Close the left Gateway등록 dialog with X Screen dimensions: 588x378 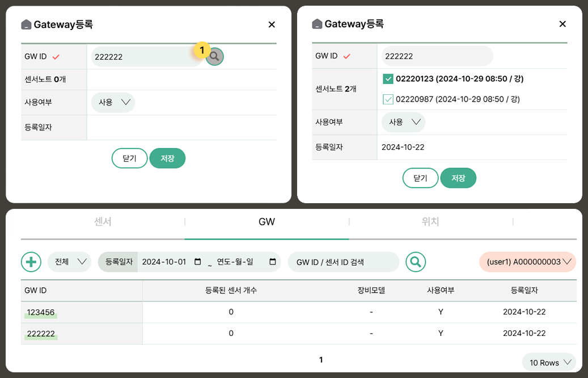tap(272, 24)
